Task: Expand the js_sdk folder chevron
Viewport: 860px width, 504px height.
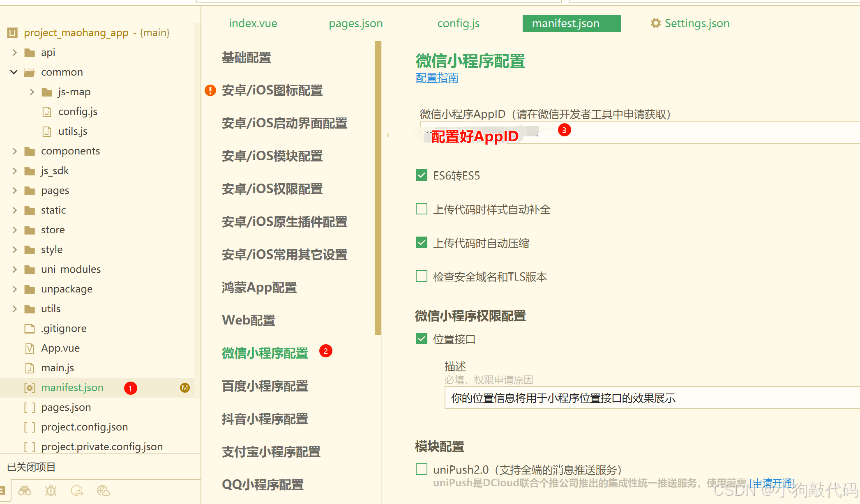Action: tap(14, 171)
